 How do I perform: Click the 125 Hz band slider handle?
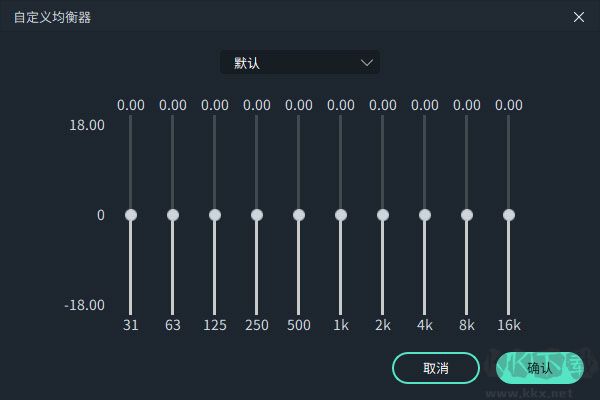click(215, 215)
